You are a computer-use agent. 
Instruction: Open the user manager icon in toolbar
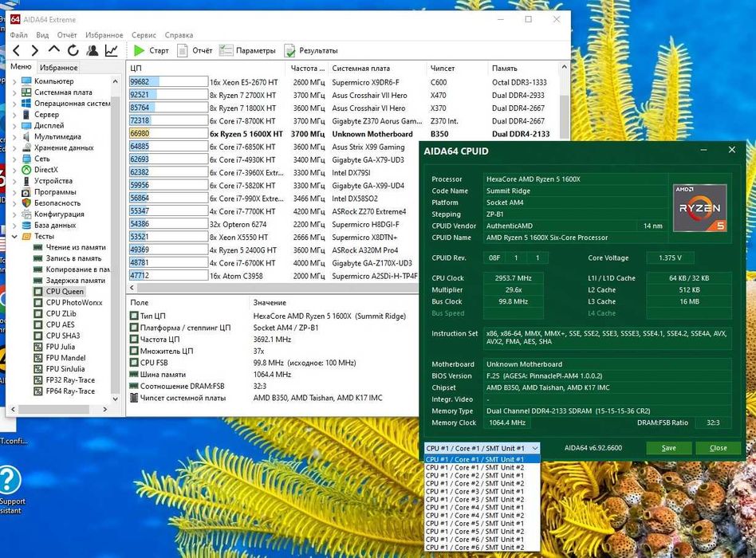coord(93,50)
